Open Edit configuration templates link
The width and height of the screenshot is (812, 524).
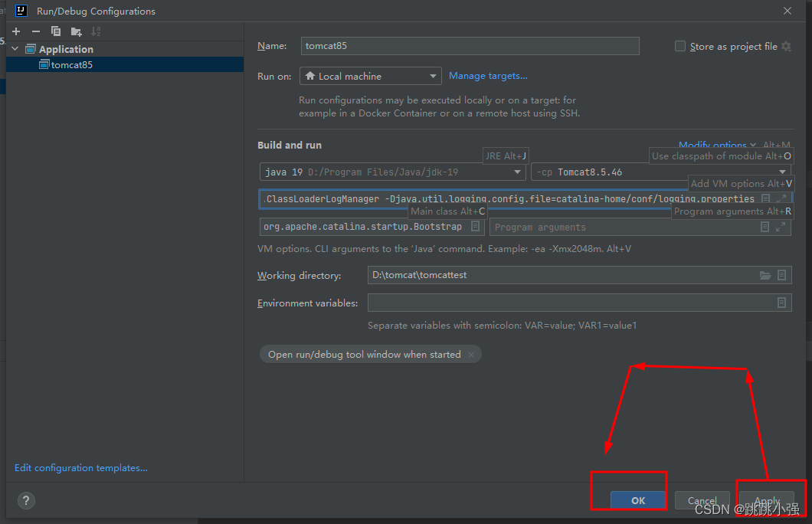[80, 467]
